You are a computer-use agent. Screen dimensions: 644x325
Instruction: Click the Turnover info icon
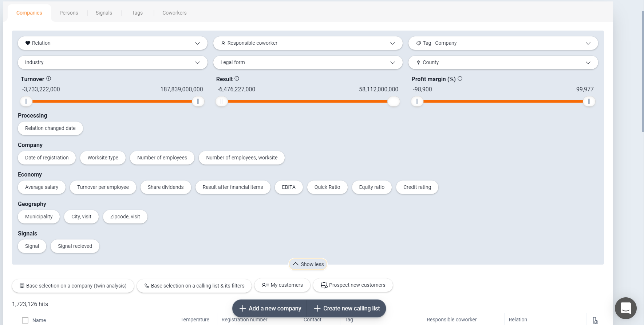49,79
